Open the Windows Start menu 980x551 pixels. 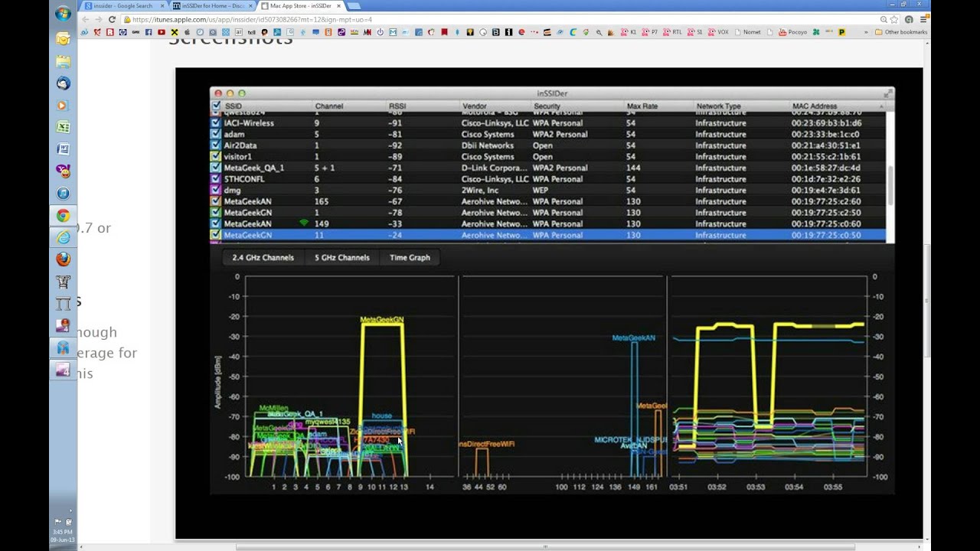coord(63,14)
